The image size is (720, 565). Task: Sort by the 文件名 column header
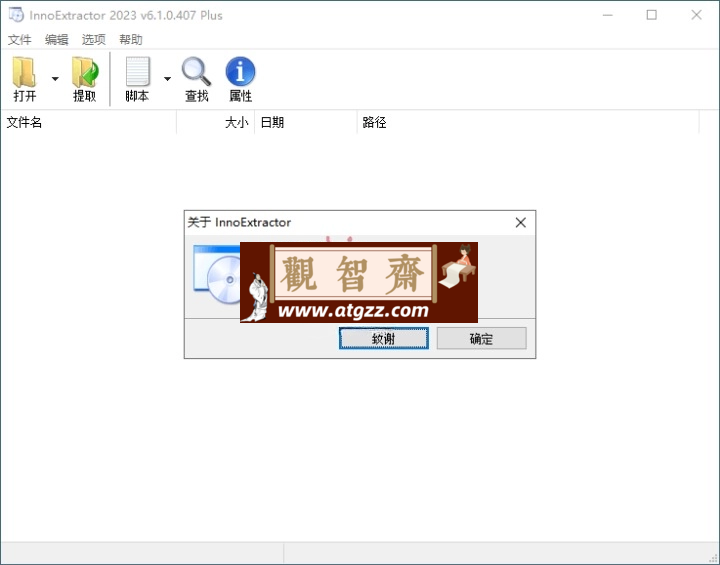(x=89, y=123)
